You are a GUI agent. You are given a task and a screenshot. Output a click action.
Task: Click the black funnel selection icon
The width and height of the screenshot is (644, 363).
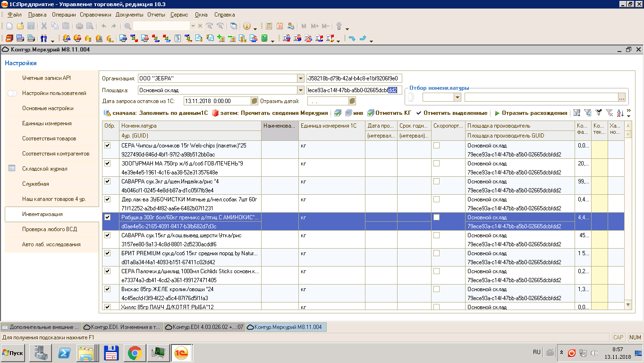pos(599,112)
